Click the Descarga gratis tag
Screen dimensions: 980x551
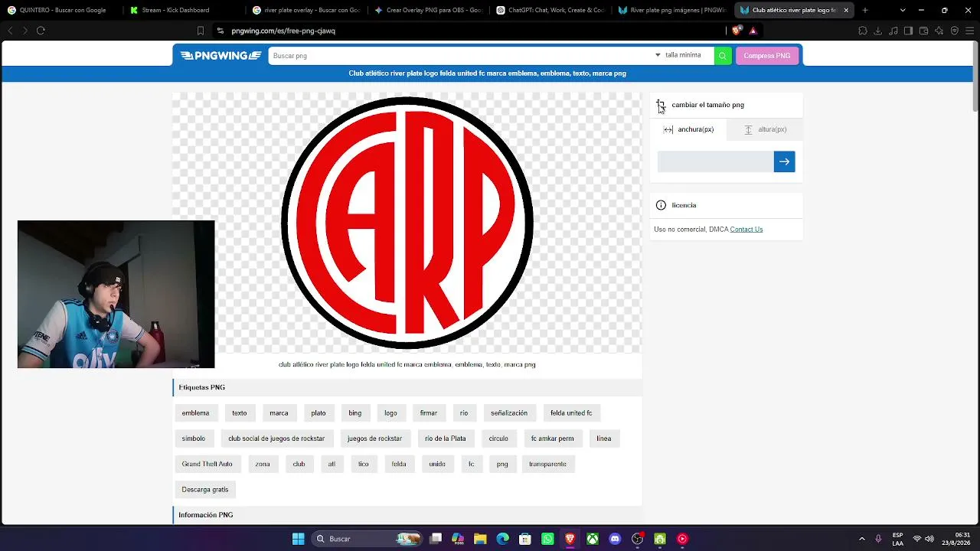[205, 490]
